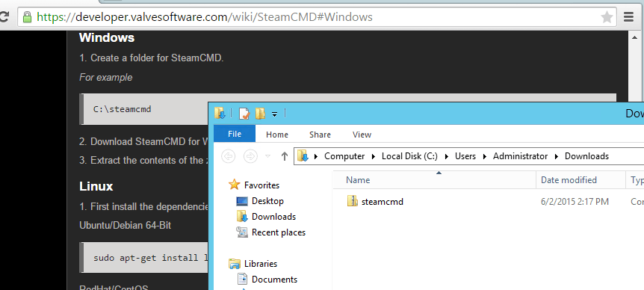This screenshot has width=644, height=290.
Task: Open Documents library in navigation pane
Action: click(x=274, y=280)
